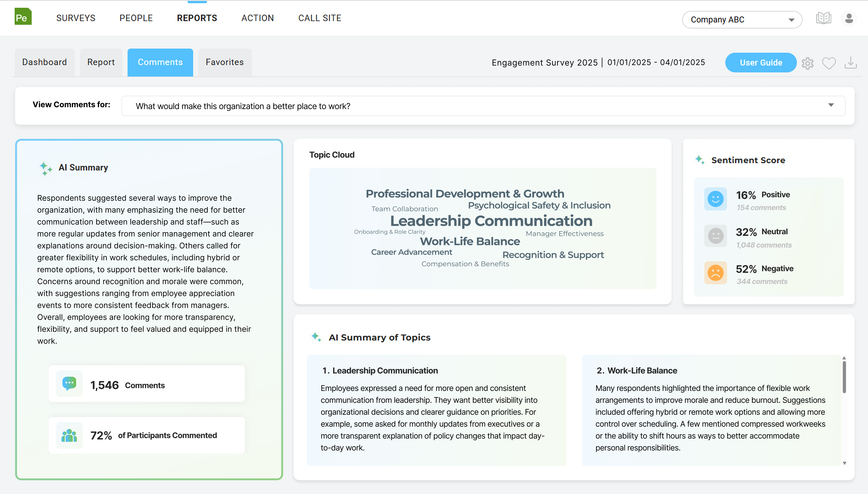868x494 pixels.
Task: Click scroll down arrow in topics summary
Action: coord(844,463)
